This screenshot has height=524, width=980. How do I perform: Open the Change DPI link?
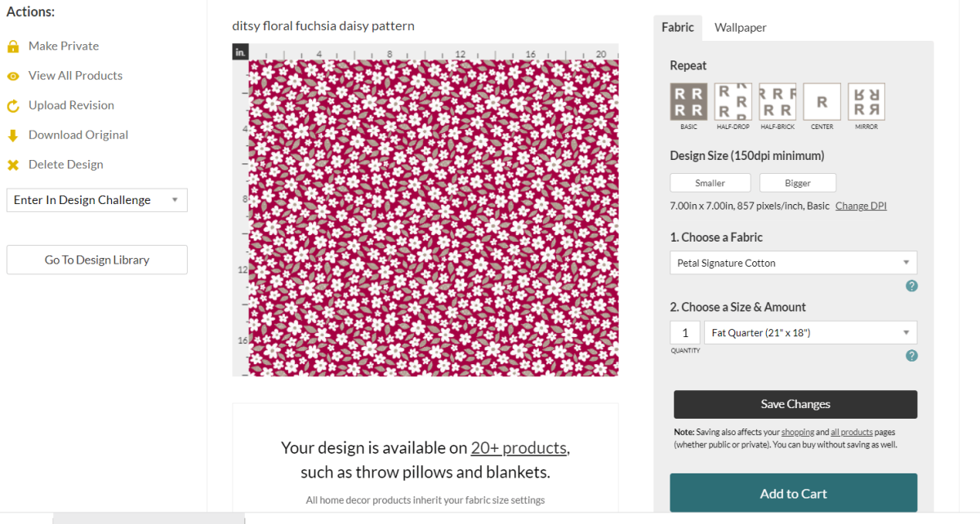point(860,206)
